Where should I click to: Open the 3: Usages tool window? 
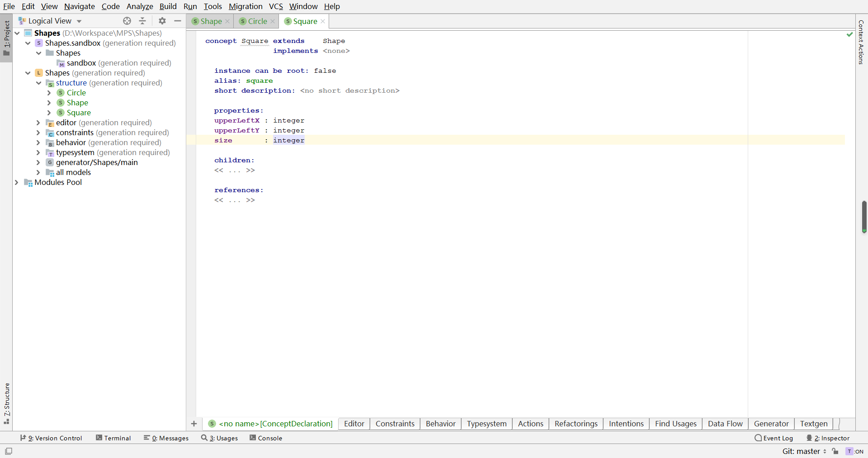[220, 438]
